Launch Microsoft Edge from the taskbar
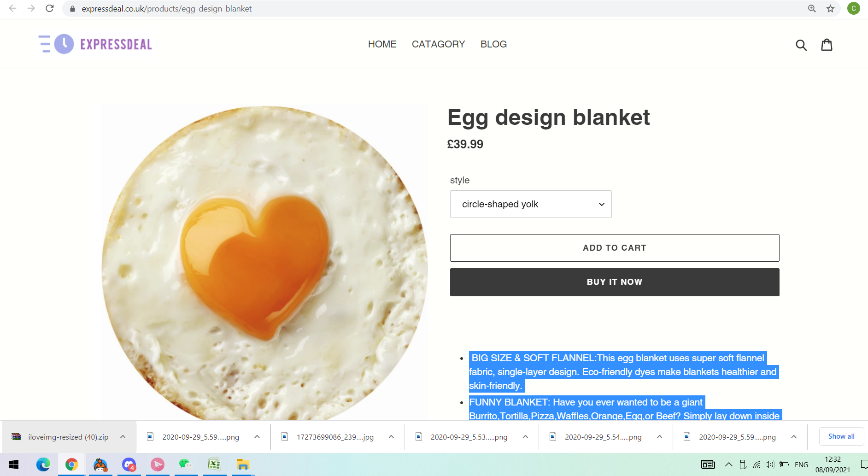Viewport: 868px width, 476px height. point(43,464)
